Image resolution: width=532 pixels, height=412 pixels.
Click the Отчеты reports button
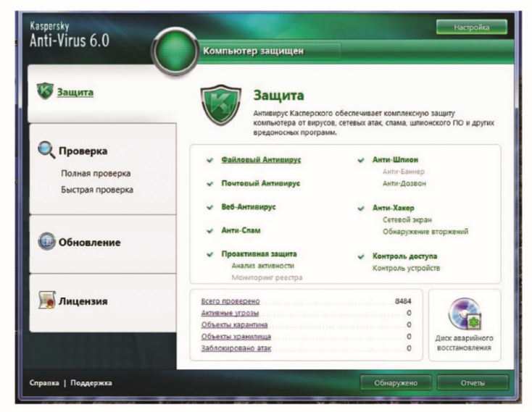tap(473, 383)
